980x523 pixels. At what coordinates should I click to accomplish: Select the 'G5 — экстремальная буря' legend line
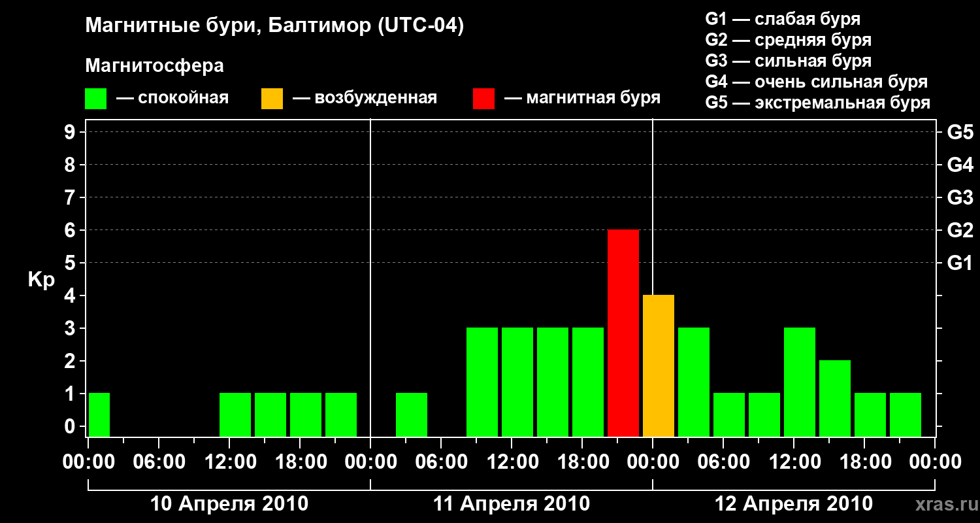(x=817, y=103)
